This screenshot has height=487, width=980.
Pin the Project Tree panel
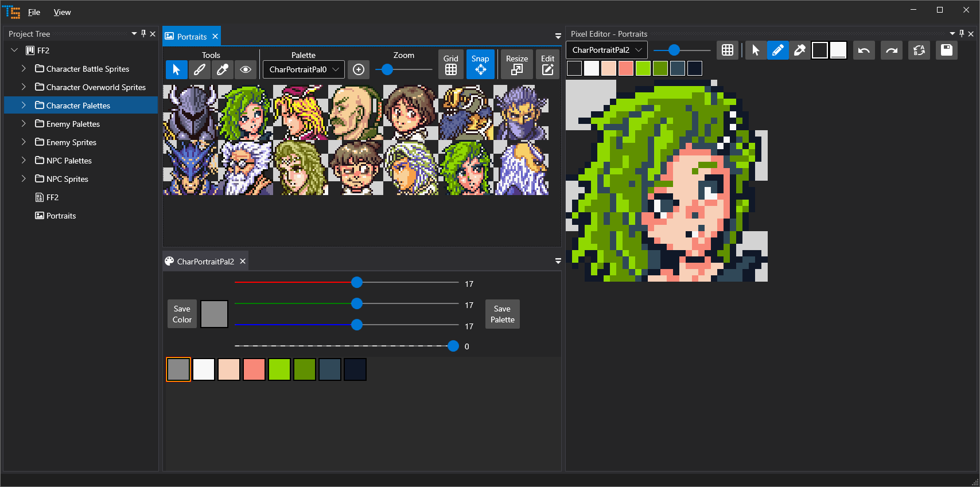pyautogui.click(x=143, y=34)
